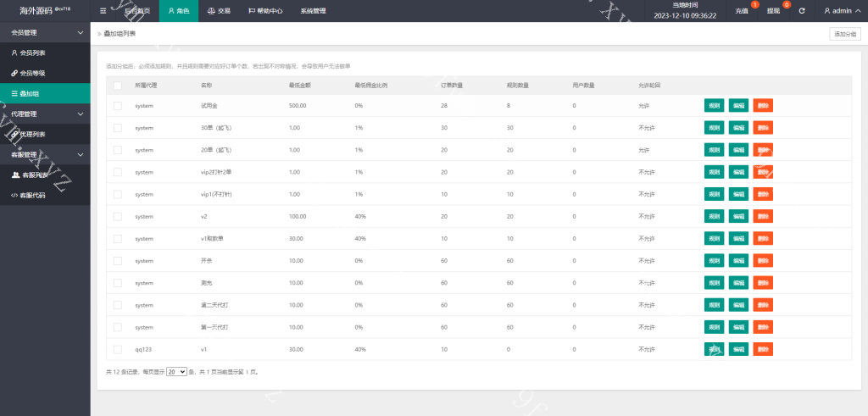868x416 pixels.
Task: Click the 添加分组 button
Action: pos(845,34)
